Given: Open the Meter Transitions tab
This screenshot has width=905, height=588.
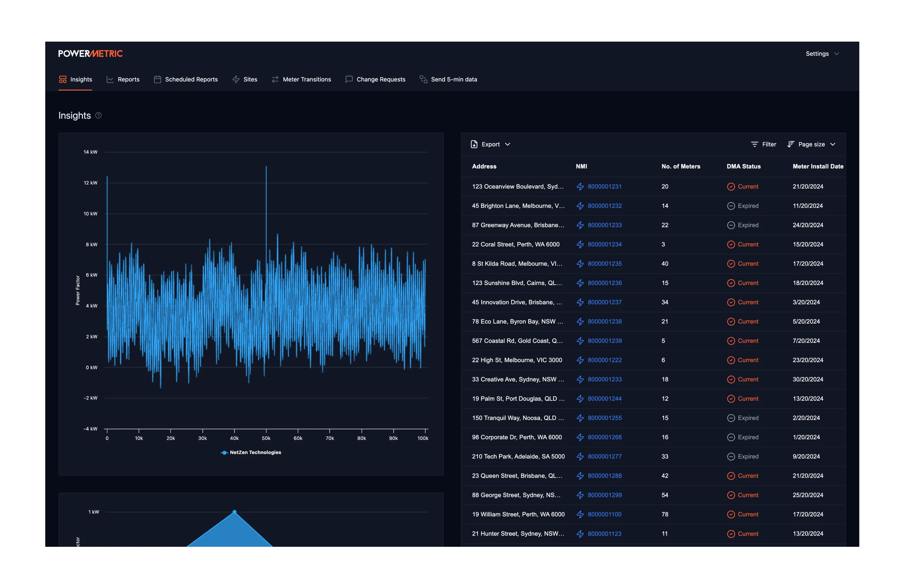Looking at the screenshot, I should (301, 79).
